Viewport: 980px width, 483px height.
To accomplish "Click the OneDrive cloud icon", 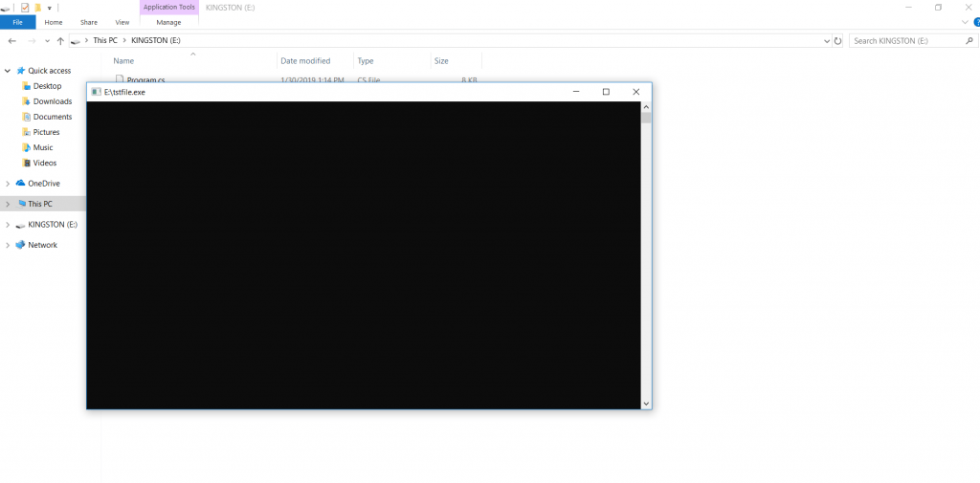I will [x=21, y=183].
